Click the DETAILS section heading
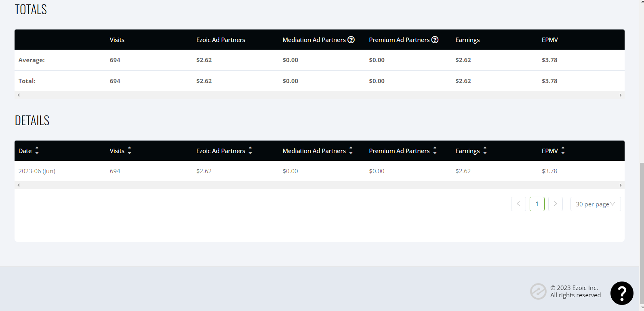 32,120
